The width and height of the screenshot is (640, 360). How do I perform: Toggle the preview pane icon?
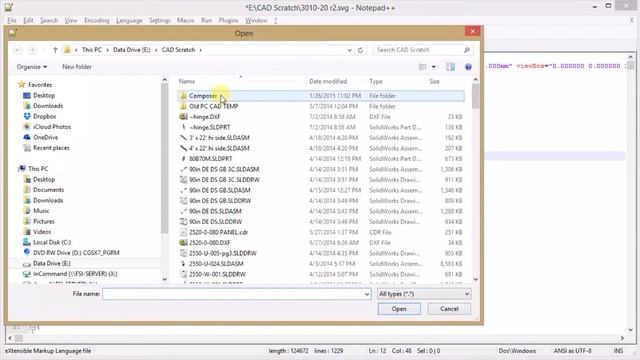coord(450,67)
